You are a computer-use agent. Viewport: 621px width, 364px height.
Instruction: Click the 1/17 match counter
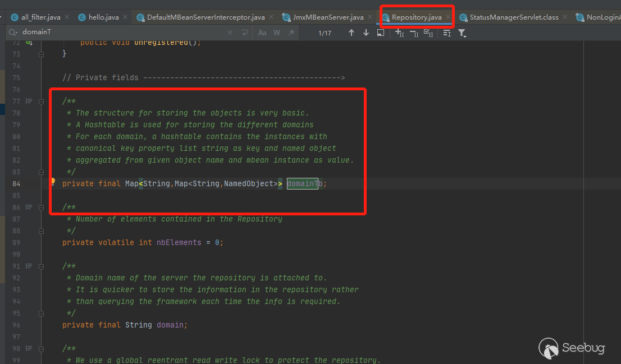325,33
